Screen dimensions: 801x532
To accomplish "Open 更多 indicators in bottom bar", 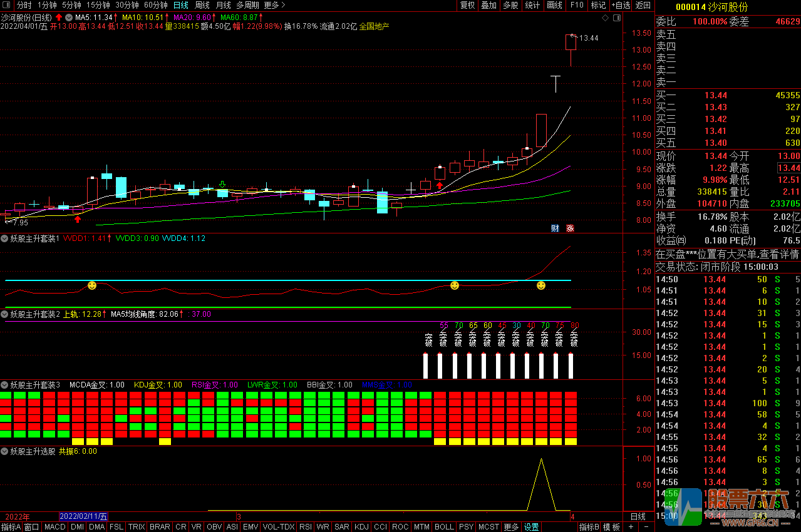I will pos(511,527).
